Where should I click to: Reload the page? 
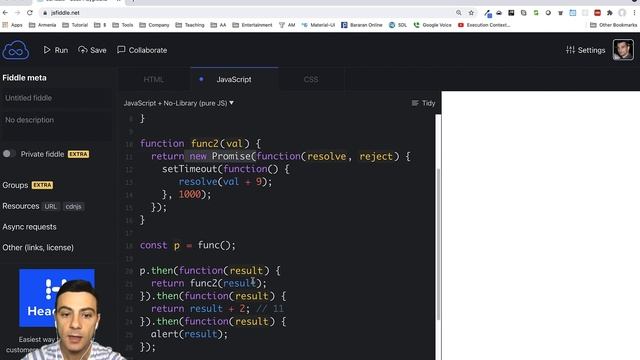[x=30, y=13]
